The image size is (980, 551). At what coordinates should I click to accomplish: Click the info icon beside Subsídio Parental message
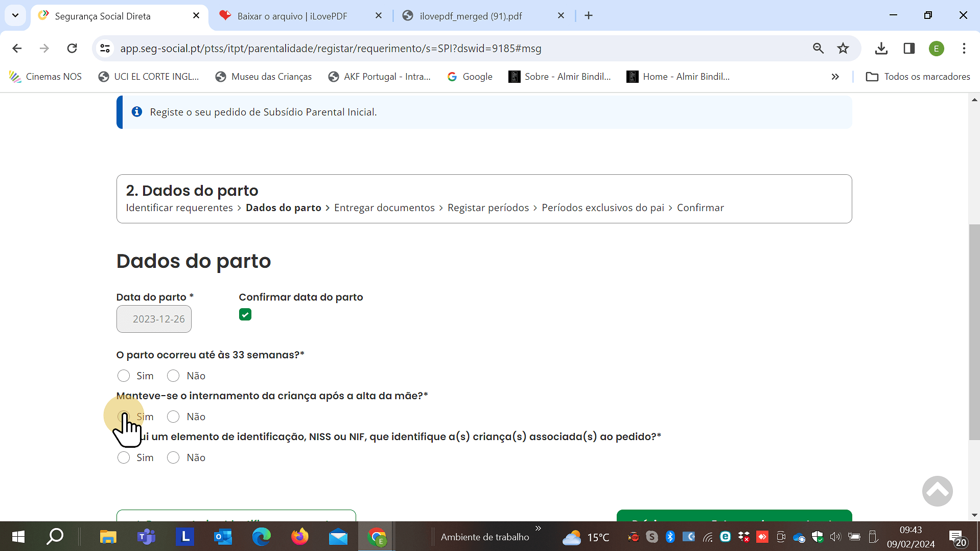[136, 111]
